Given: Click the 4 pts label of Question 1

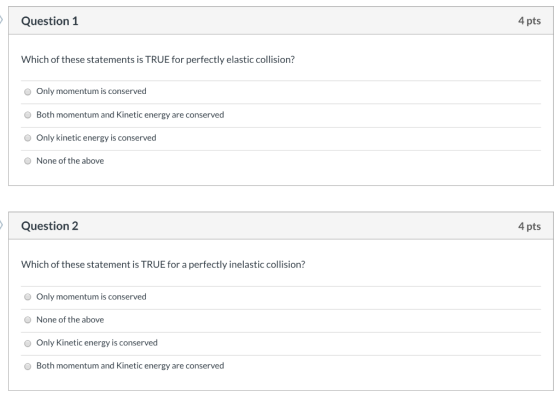Looking at the screenshot, I should 529,21.
